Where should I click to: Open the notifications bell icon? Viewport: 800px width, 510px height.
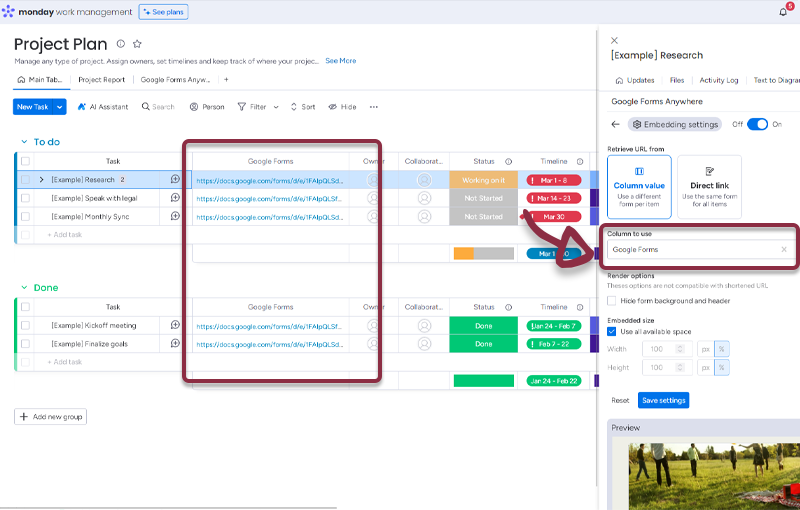[782, 12]
